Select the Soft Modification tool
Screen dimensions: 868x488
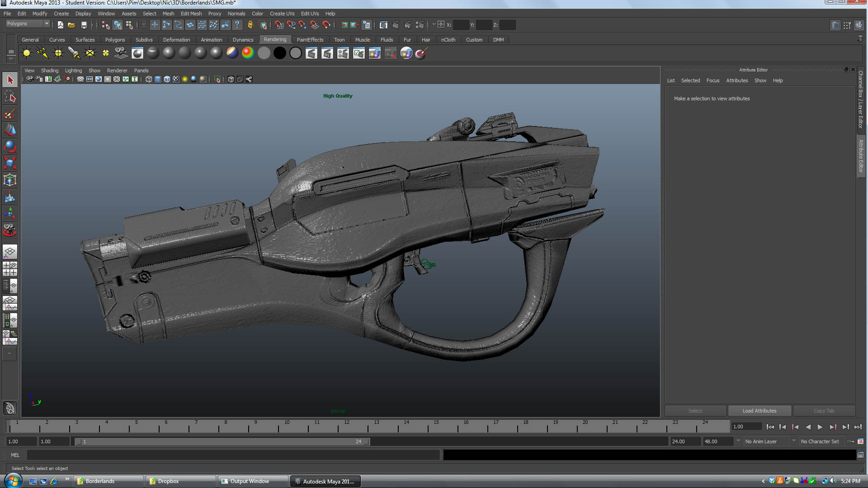10,197
